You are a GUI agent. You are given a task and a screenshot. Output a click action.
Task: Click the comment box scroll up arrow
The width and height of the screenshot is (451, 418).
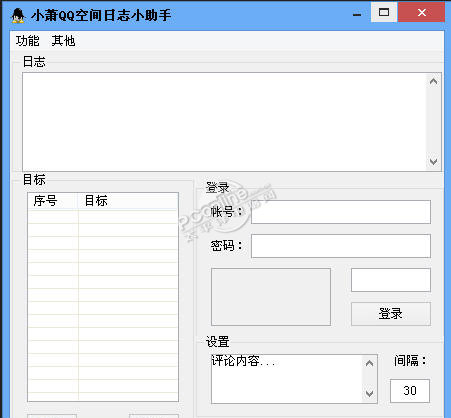coord(369,363)
